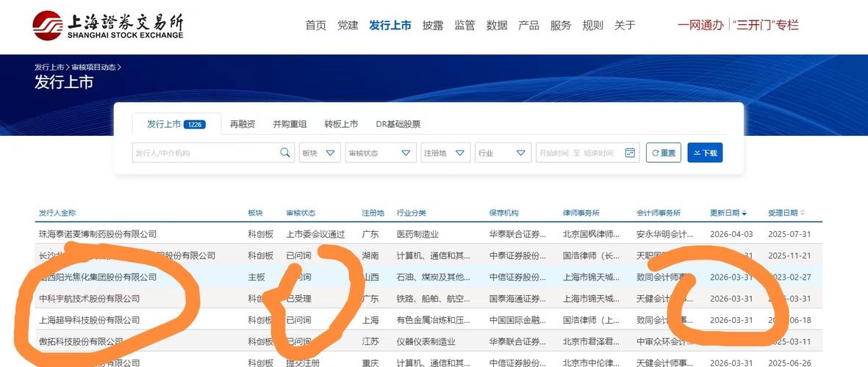Open 监管 in the top navigation
868x367 pixels.
[465, 25]
